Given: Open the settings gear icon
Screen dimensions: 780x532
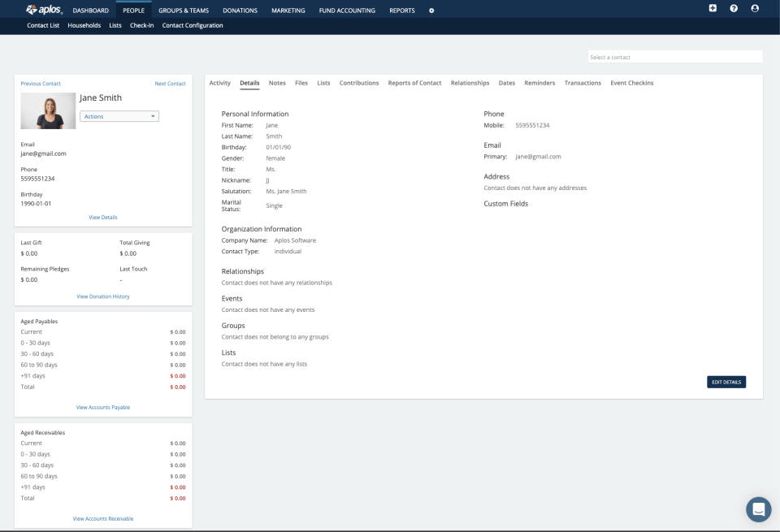Looking at the screenshot, I should pos(431,11).
